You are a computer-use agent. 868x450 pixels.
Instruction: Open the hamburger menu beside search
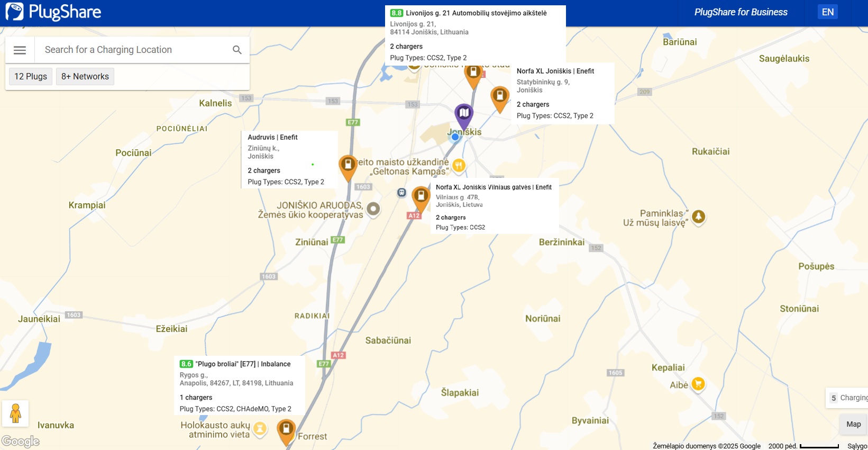pos(20,50)
